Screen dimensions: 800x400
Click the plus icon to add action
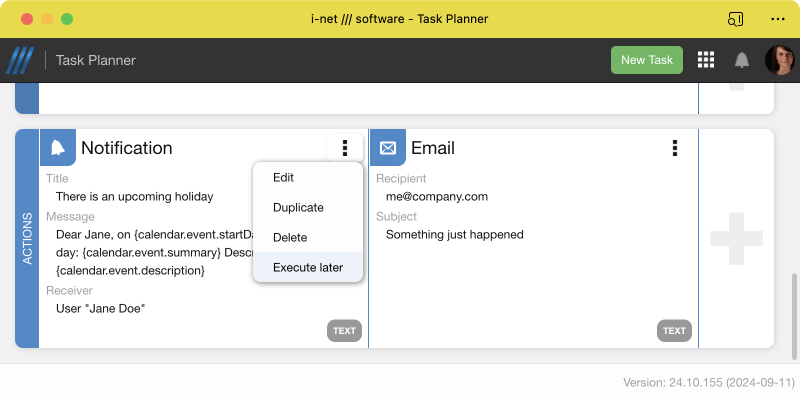coord(735,238)
